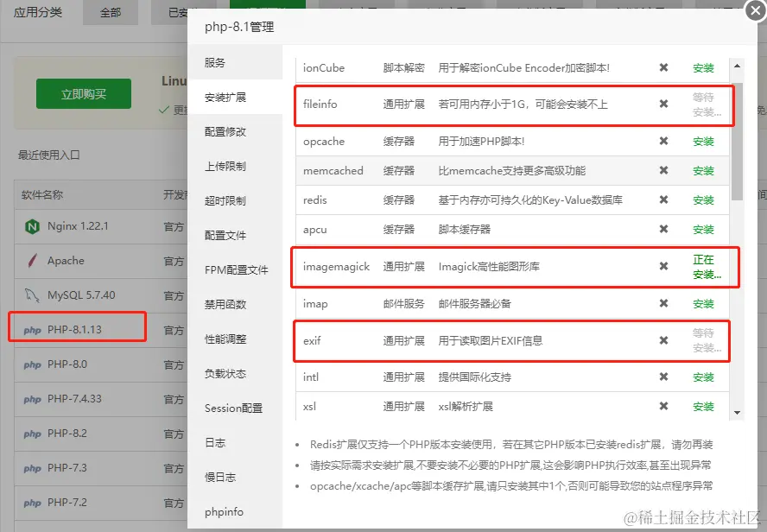Click the extension list scrollbar thumb
Screen dimensions: 767x532
click(x=737, y=142)
